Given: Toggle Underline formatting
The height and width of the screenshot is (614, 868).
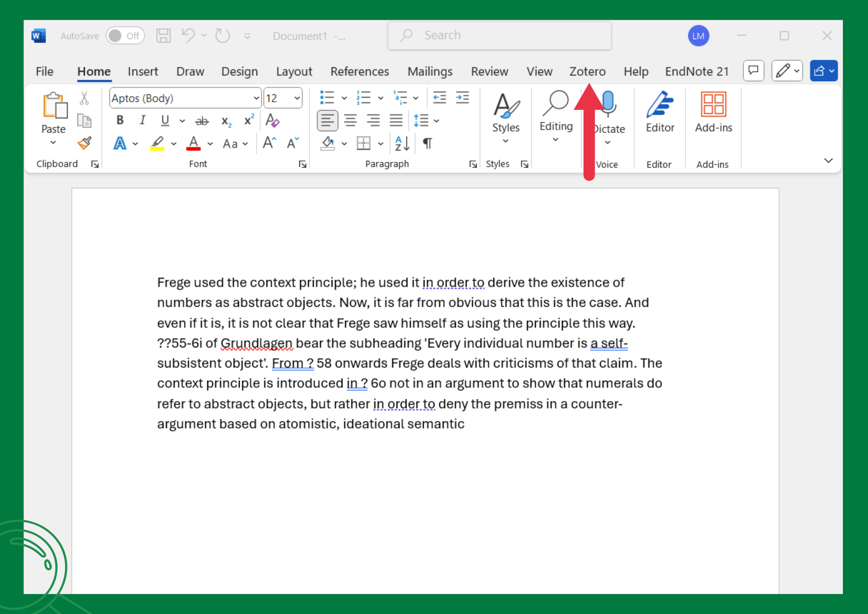Looking at the screenshot, I should click(165, 121).
